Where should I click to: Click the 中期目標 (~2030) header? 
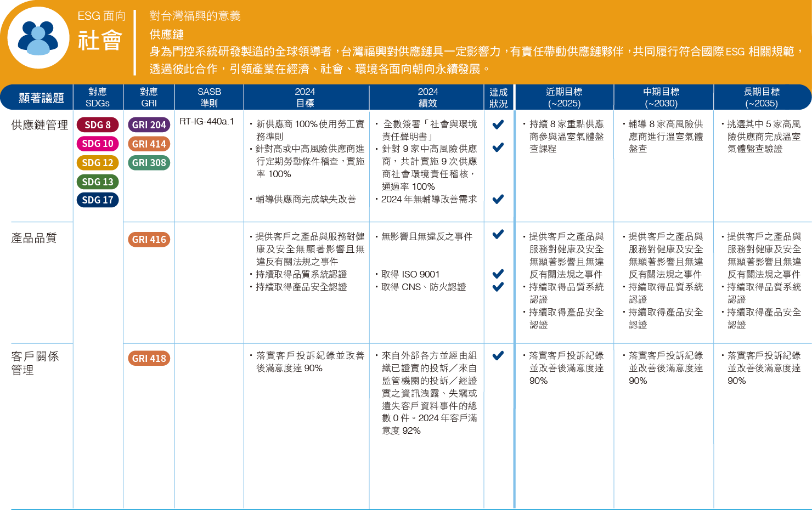click(662, 98)
